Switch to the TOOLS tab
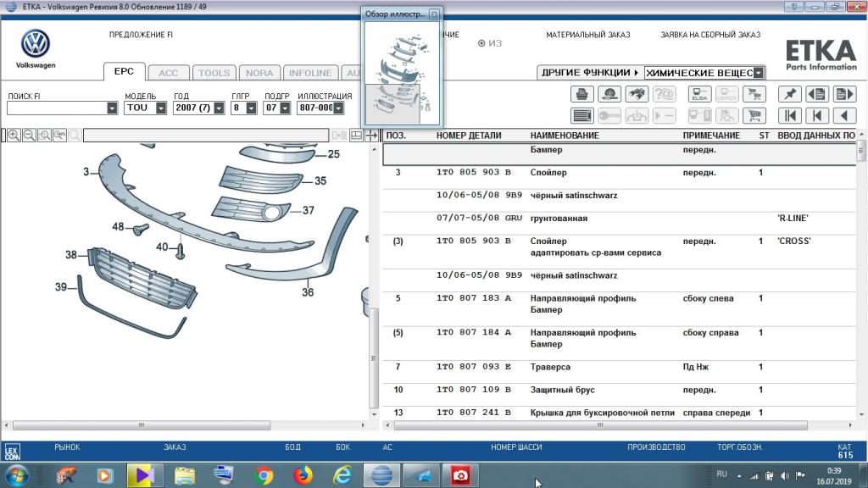The image size is (868, 488). click(x=214, y=73)
